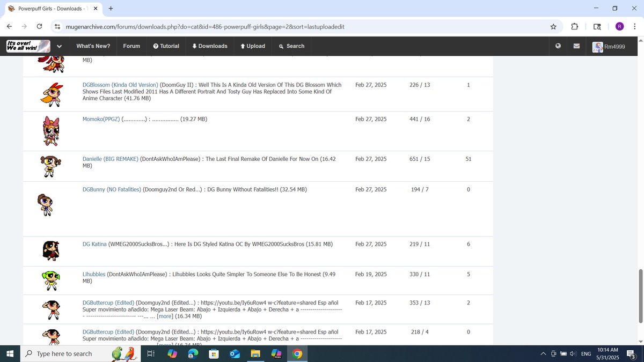Show hidden system tray icons chevron

point(543,353)
